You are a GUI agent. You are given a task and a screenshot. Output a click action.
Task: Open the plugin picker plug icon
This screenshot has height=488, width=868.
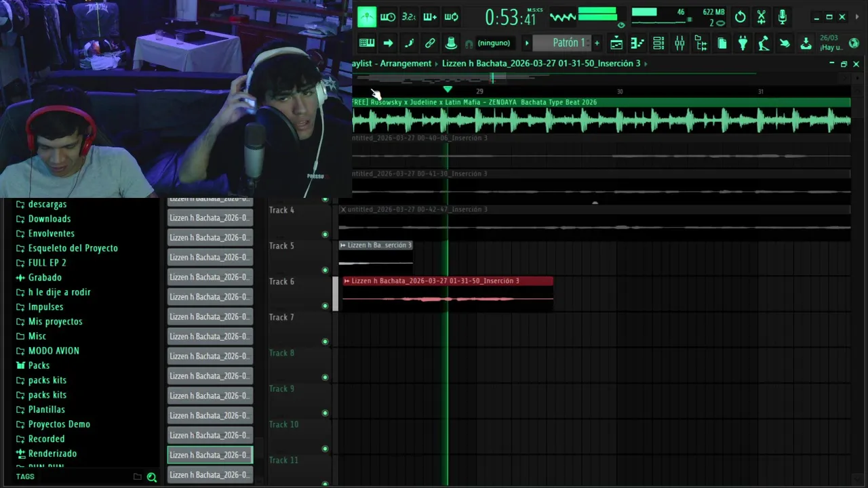click(x=743, y=43)
